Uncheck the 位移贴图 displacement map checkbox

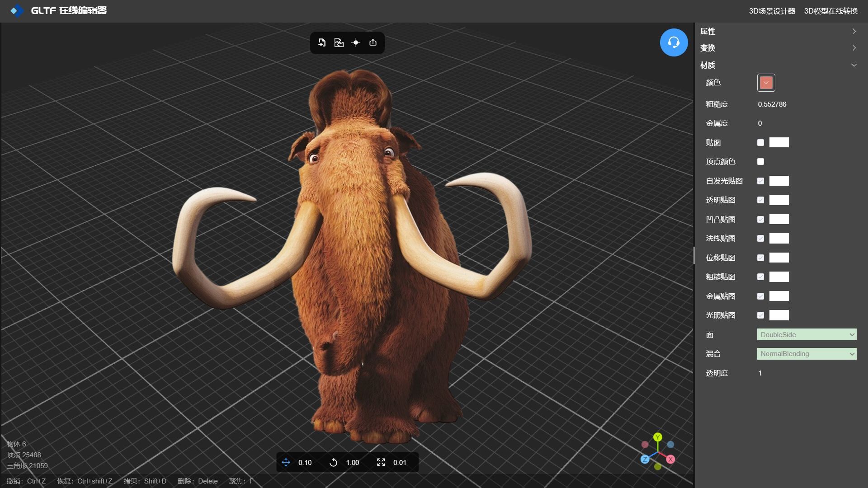760,258
